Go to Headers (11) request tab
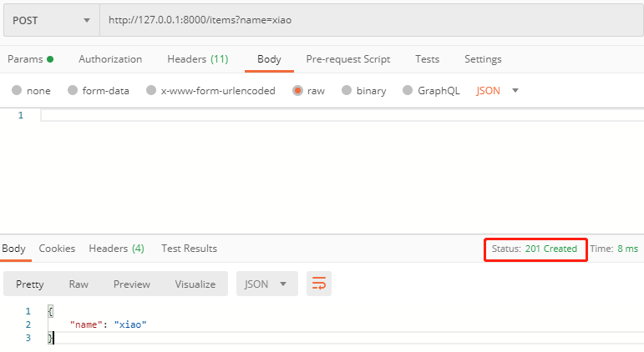Viewport: 644px width, 352px height. tap(197, 59)
